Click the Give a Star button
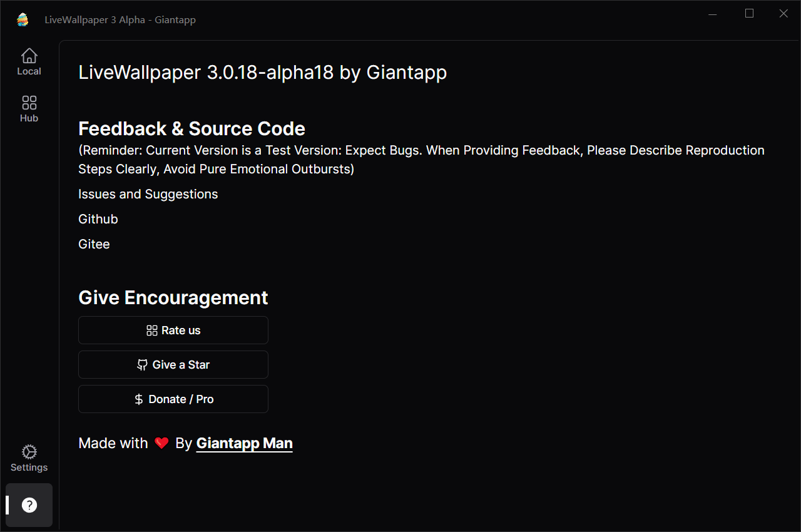Viewport: 801px width, 532px height. (x=173, y=364)
